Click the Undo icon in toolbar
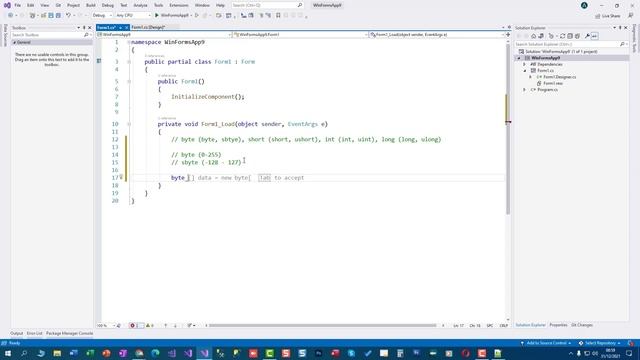This screenshot has width=640, height=360. [68, 15]
